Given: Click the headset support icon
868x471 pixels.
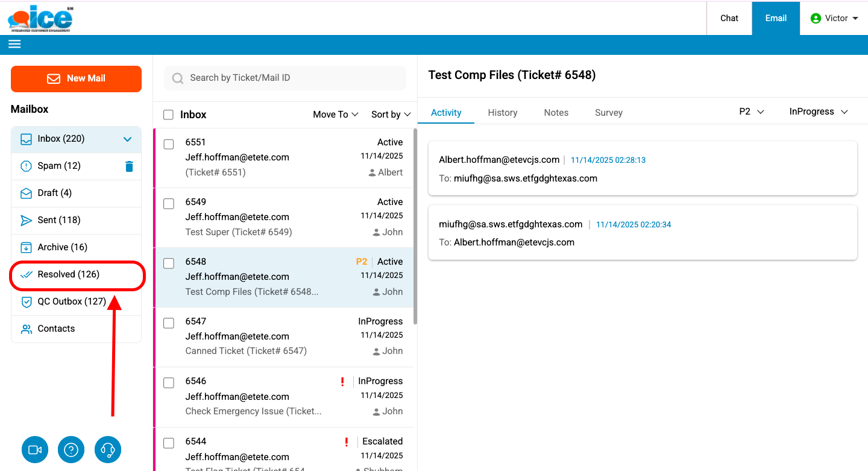Looking at the screenshot, I should pos(108,450).
